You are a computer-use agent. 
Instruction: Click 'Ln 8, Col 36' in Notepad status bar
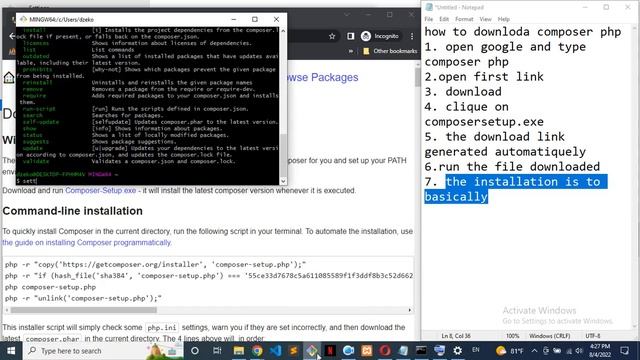(456, 336)
